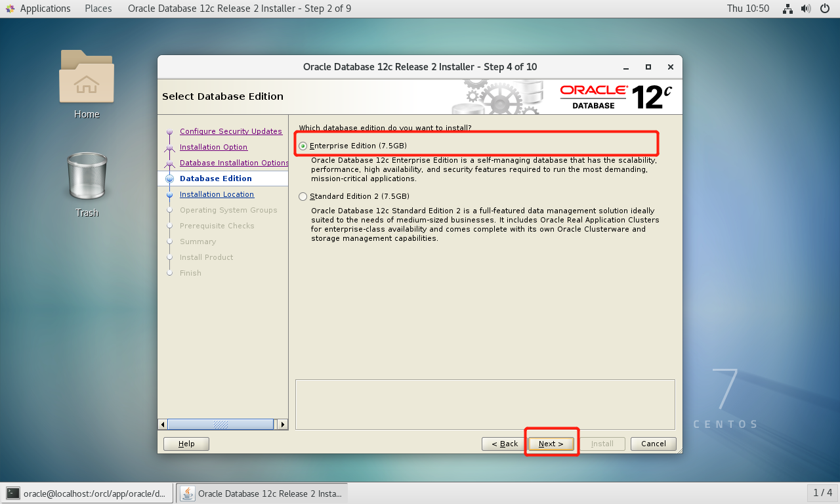Click the 1 / 4 workspace switcher

point(822,493)
